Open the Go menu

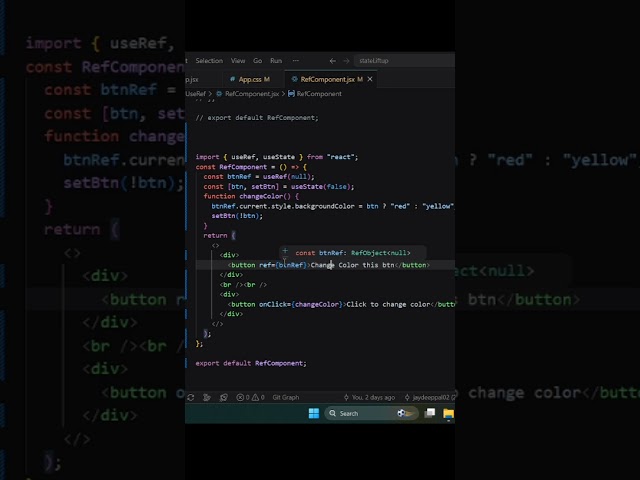258,61
